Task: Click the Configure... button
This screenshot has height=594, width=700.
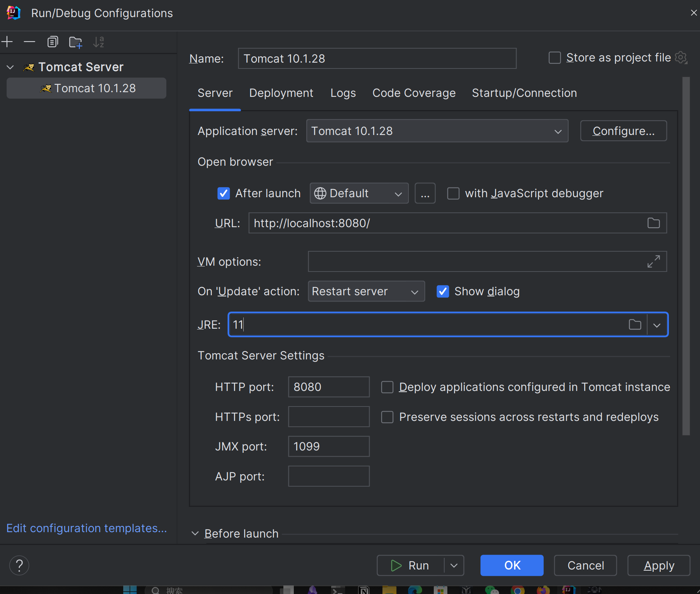Action: coord(623,131)
